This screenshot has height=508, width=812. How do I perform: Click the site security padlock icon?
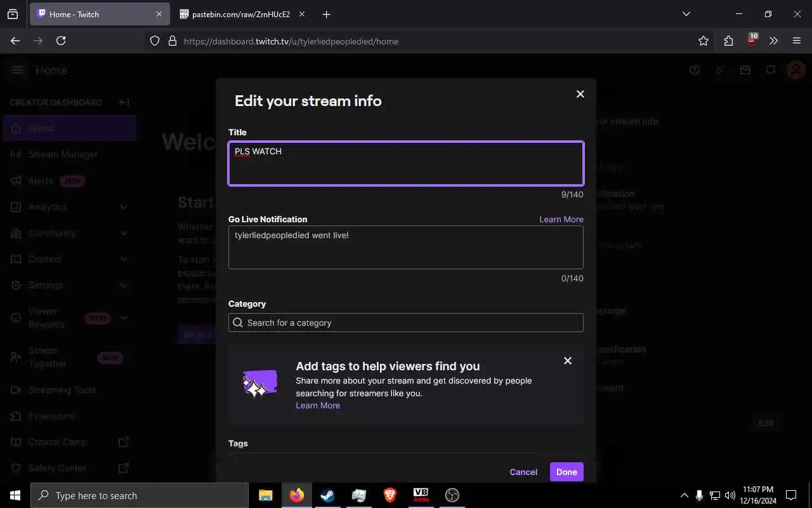click(172, 41)
